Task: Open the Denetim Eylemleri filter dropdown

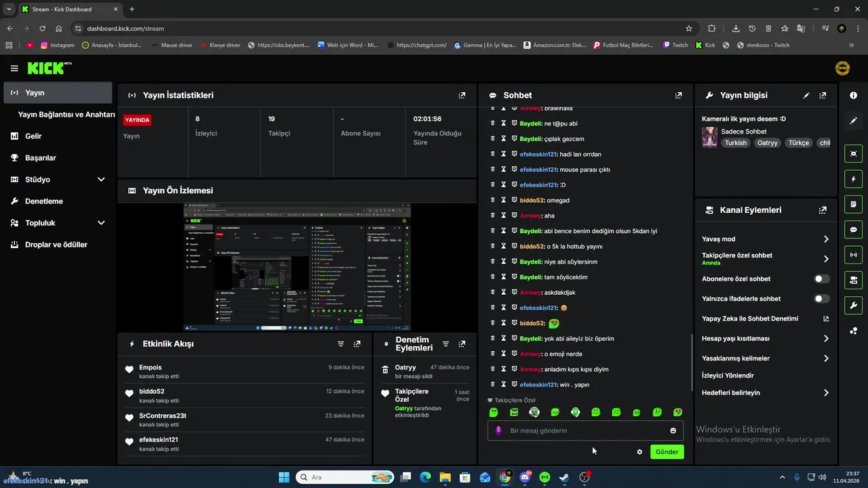Action: tap(446, 344)
